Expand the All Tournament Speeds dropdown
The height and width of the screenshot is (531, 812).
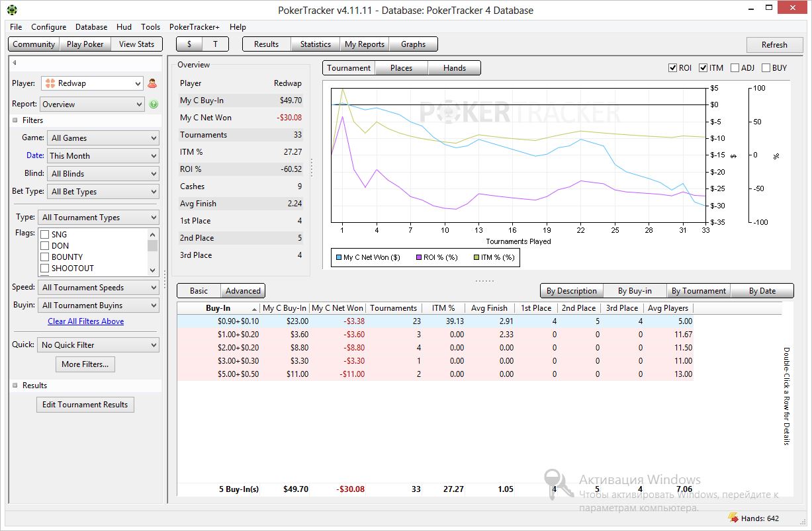[99, 288]
